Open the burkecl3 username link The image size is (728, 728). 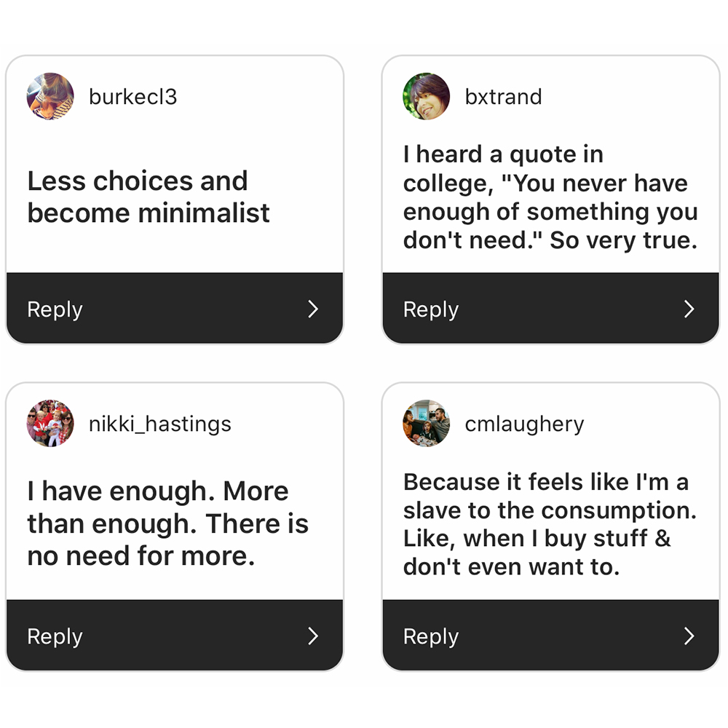coord(132,97)
